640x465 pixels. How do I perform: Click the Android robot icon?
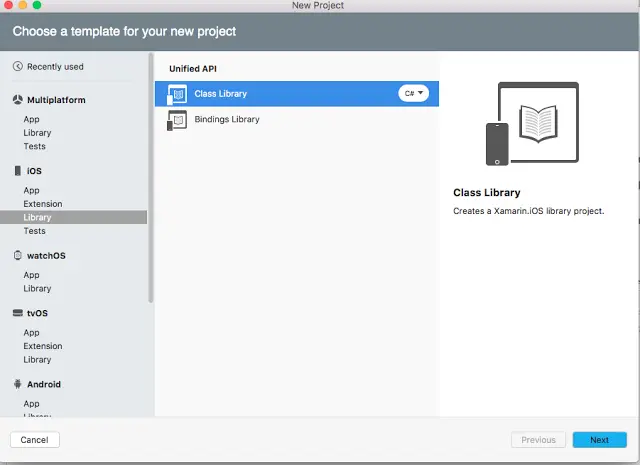[18, 384]
